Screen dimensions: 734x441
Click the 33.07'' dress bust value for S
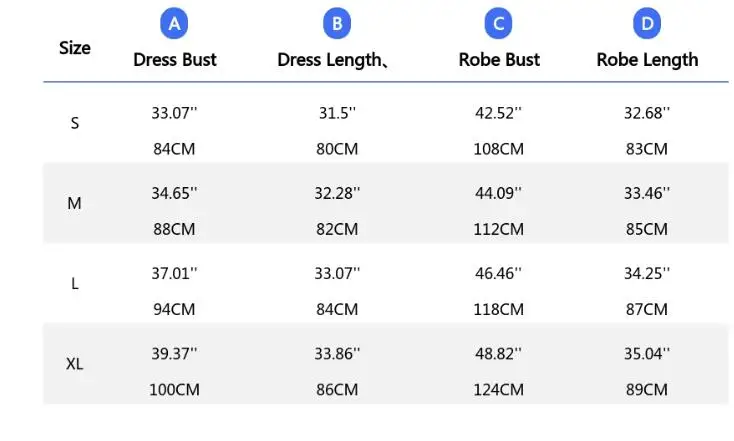click(174, 113)
